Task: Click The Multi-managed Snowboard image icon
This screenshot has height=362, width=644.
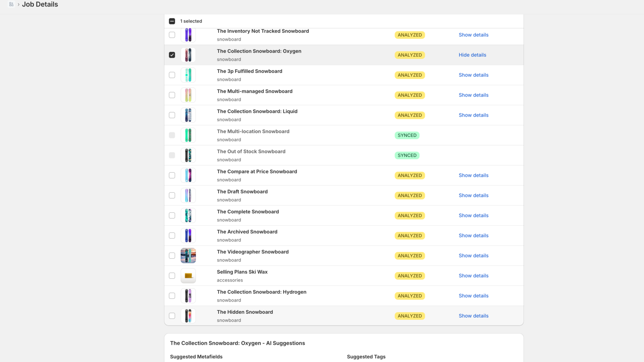Action: pos(188,95)
